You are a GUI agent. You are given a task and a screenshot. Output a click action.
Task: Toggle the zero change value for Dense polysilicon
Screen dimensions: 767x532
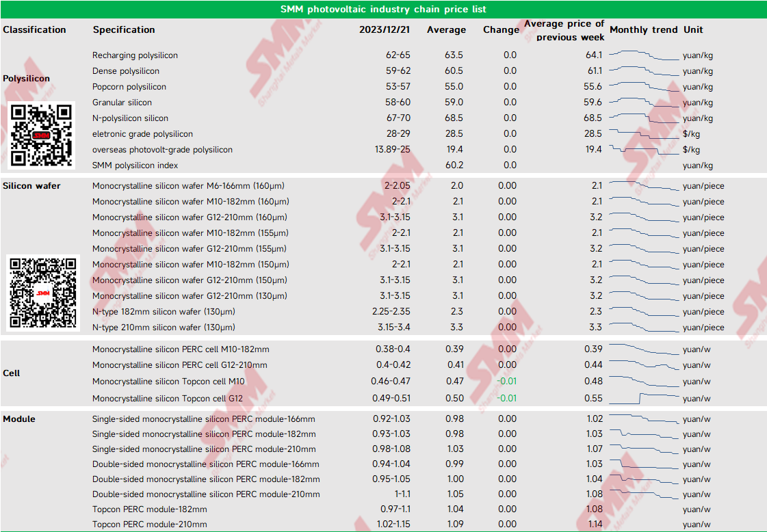(510, 71)
